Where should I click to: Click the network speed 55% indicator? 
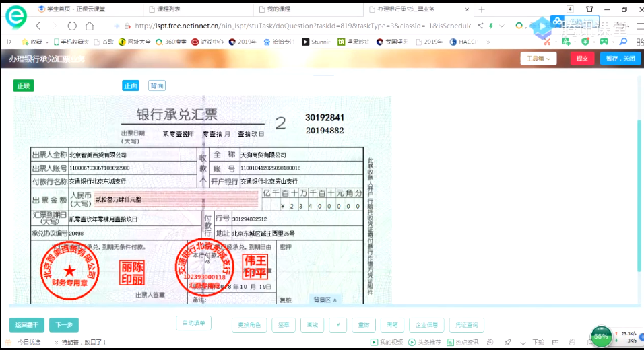601,335
